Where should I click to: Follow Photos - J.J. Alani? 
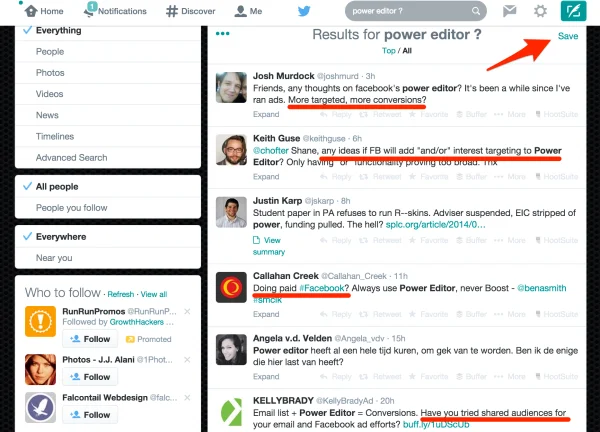(90, 377)
